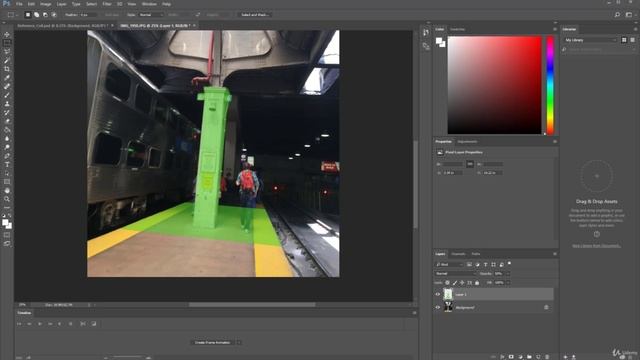Viewport: 640px width, 360px height.
Task: Open the Layers panel menu
Action: [555, 254]
